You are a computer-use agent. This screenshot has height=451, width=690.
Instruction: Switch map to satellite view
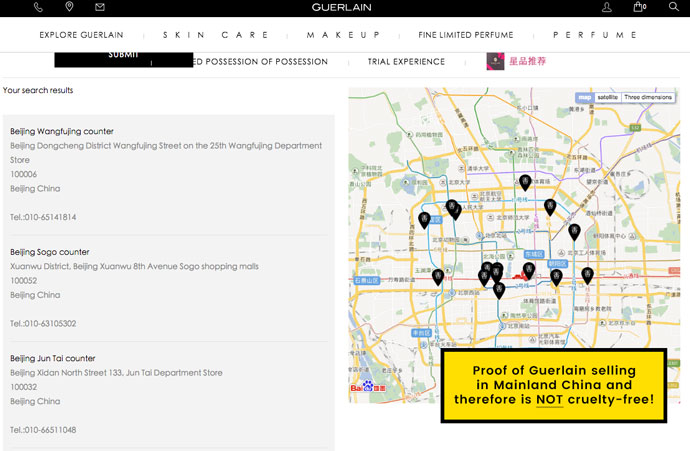tap(607, 97)
